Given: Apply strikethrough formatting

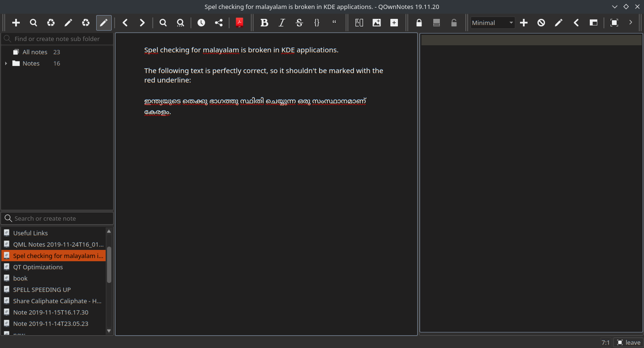Looking at the screenshot, I should (299, 23).
